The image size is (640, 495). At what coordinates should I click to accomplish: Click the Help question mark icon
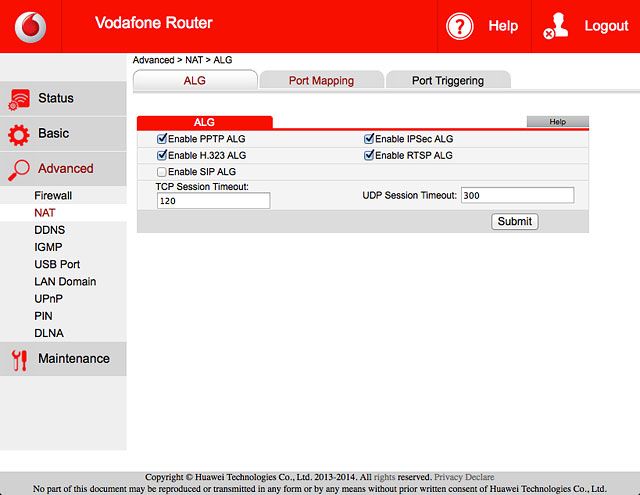[460, 27]
